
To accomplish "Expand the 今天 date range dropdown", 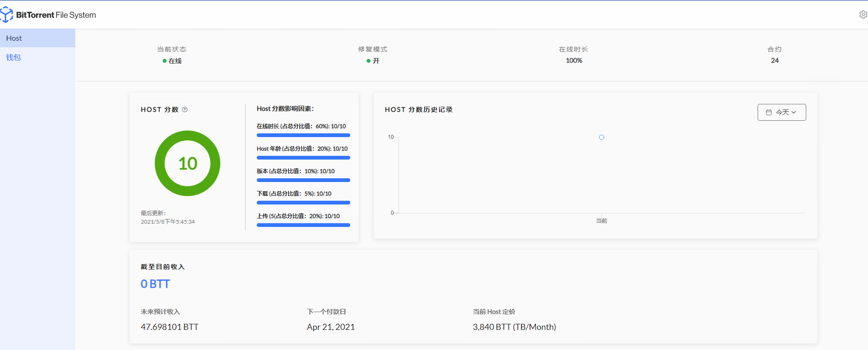I will coord(781,112).
